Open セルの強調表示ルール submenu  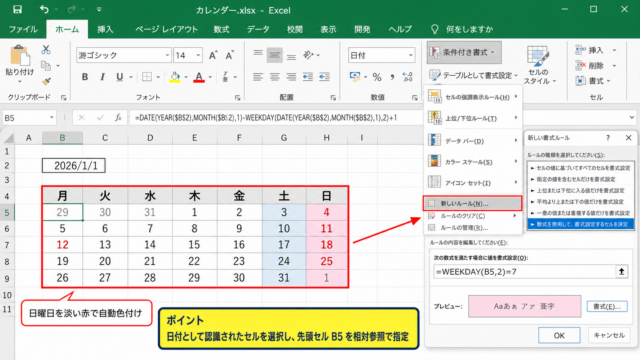tap(473, 97)
